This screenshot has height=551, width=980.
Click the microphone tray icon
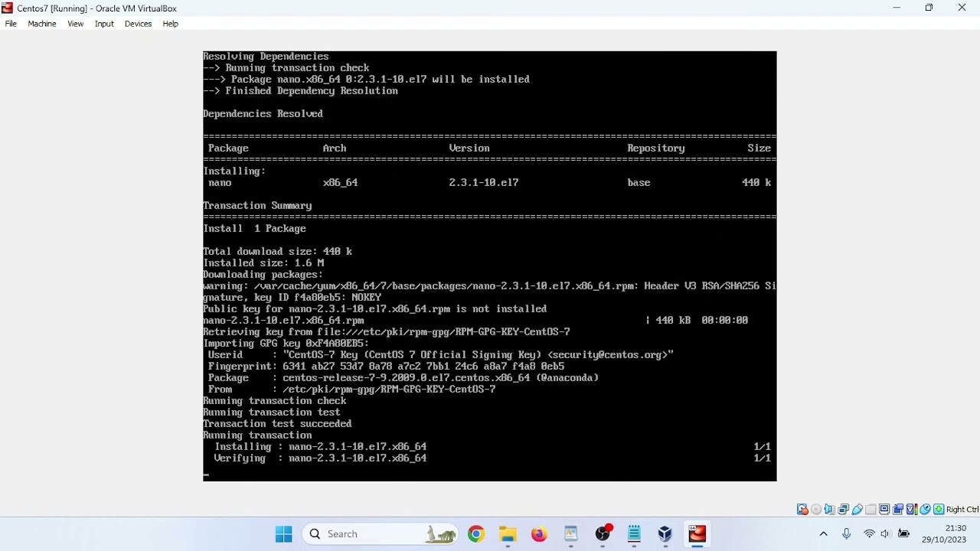coord(846,534)
